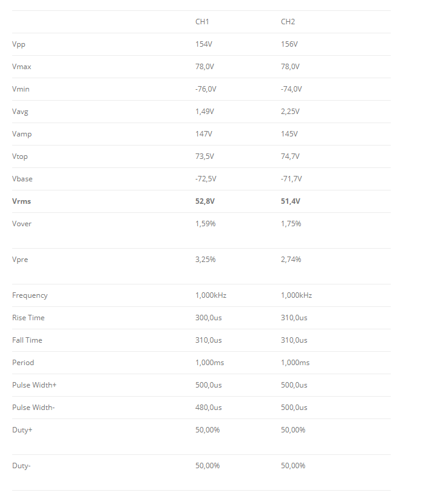Click the CH2 Vpp value 156V
This screenshot has height=504, width=432.
(x=289, y=44)
